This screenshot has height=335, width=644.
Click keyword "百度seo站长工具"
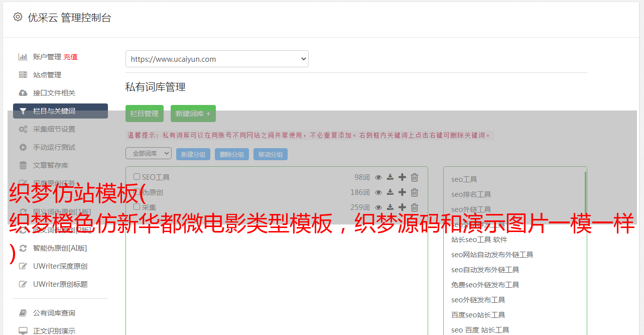click(478, 315)
